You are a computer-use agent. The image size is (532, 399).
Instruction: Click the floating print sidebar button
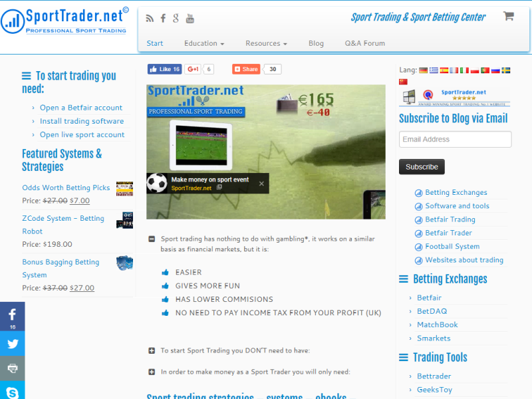pos(12,368)
